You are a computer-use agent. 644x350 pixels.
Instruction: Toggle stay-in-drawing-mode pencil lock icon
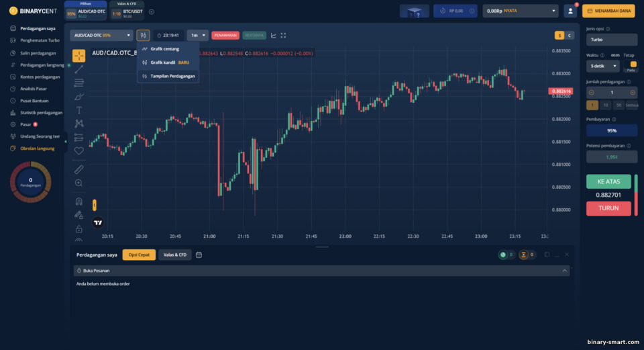pos(79,215)
